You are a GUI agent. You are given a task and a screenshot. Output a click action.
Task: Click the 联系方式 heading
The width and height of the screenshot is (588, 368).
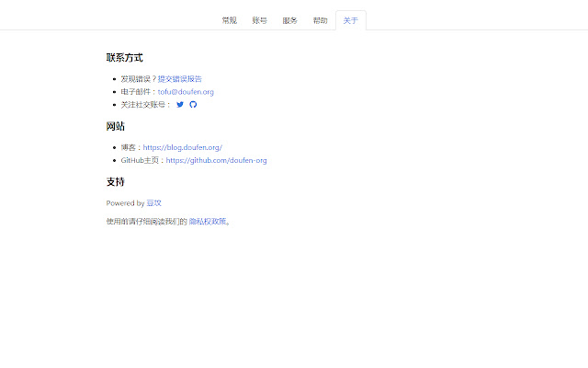[x=125, y=58]
